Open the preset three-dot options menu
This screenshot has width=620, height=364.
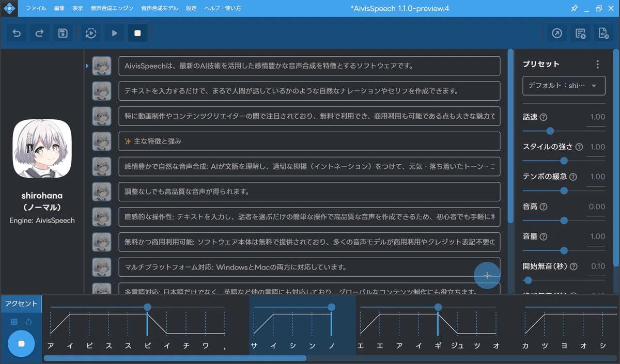598,65
